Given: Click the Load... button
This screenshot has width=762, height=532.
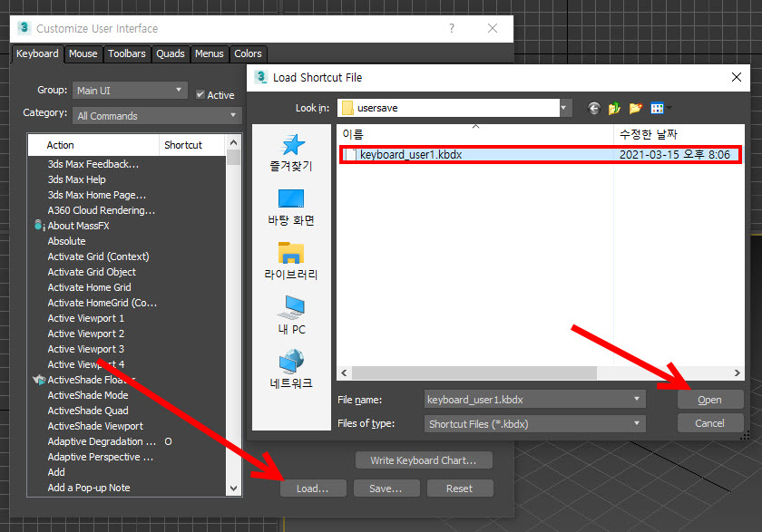Looking at the screenshot, I should [x=313, y=488].
